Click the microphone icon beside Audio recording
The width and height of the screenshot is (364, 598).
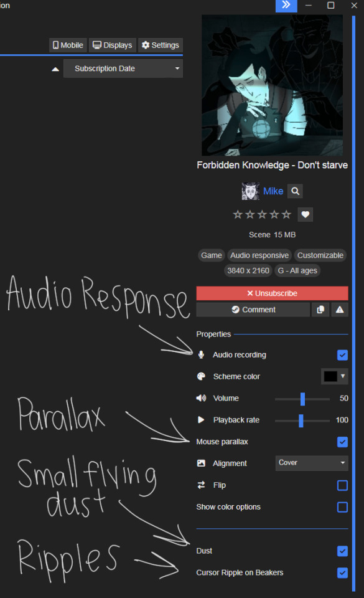pyautogui.click(x=201, y=354)
